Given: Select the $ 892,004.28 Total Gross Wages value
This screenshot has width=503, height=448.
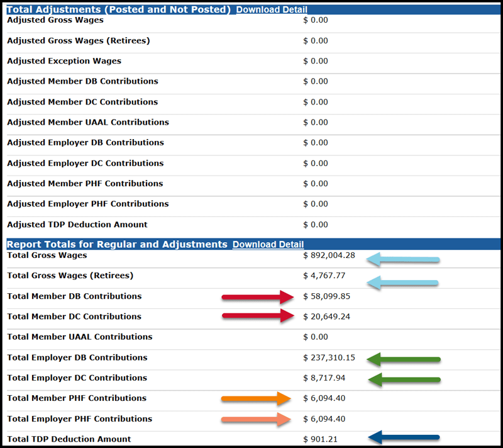Looking at the screenshot, I should tap(329, 255).
